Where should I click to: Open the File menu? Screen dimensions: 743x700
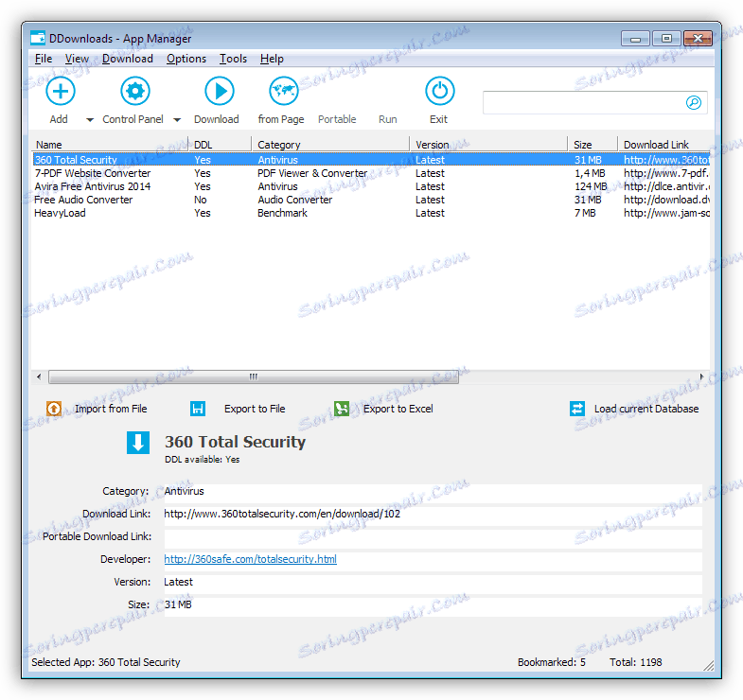(x=44, y=59)
